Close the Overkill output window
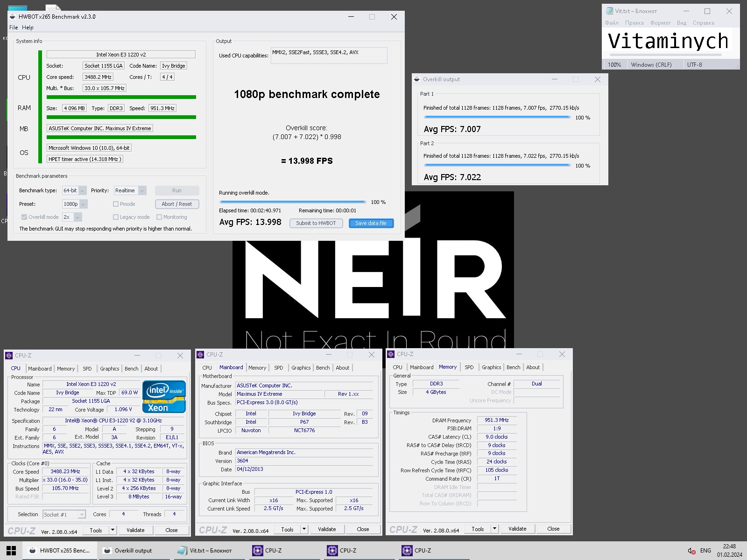This screenshot has width=747, height=560. [x=597, y=79]
